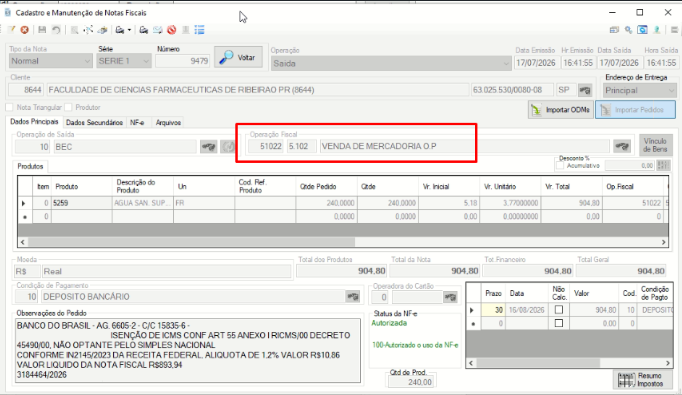Click the gear with wrench settings icon
The width and height of the screenshot is (682, 395).
tap(629, 30)
